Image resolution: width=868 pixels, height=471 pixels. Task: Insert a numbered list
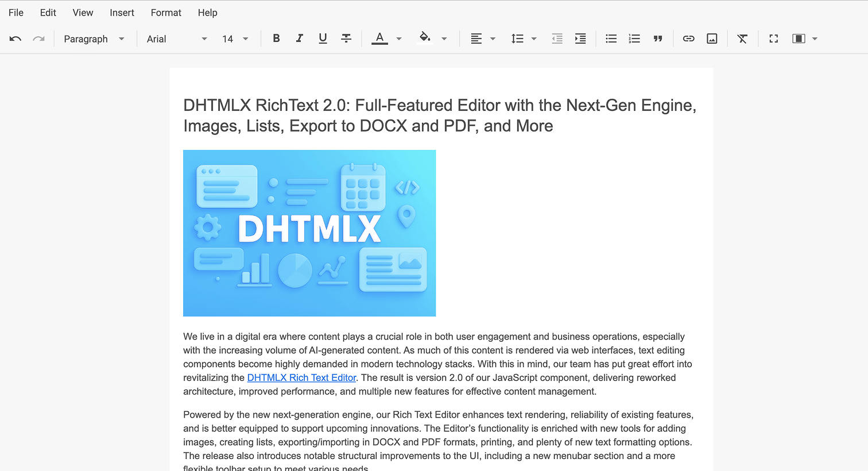[x=634, y=38]
